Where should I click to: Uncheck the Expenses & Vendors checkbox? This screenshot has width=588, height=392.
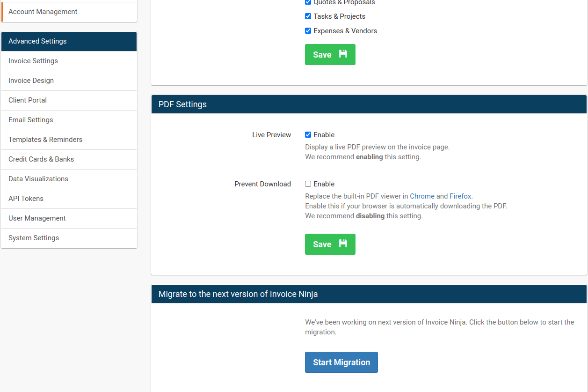308,31
